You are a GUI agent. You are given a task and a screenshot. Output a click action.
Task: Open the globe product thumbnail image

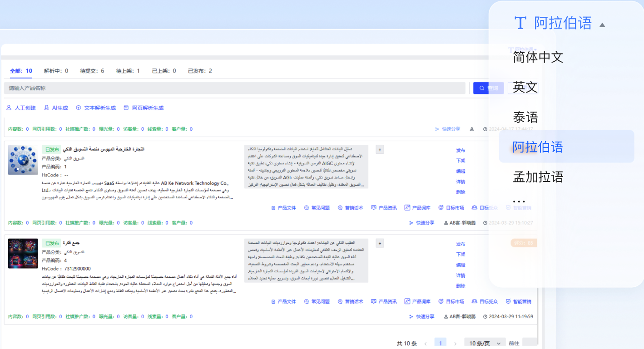click(x=23, y=160)
